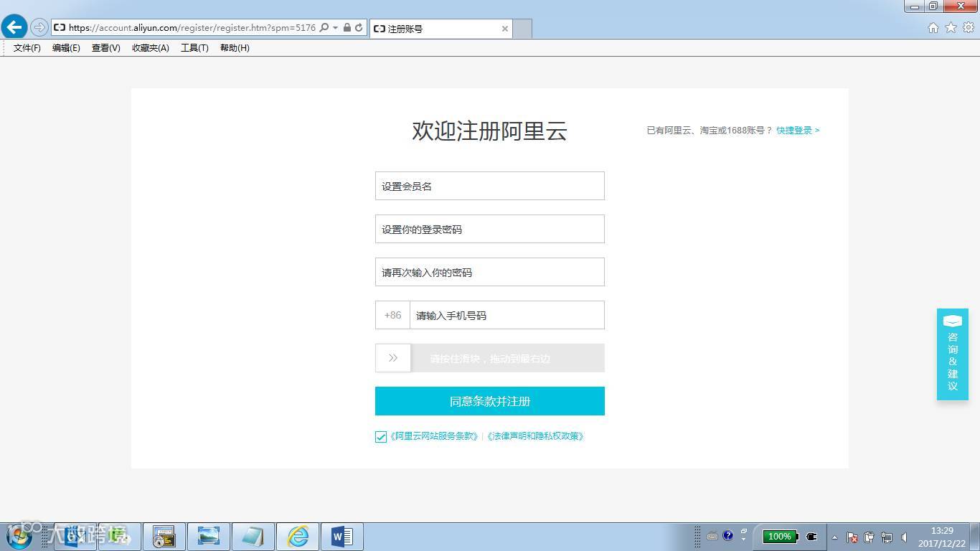Open the clock showing 13:29
The width and height of the screenshot is (980, 551).
click(942, 537)
